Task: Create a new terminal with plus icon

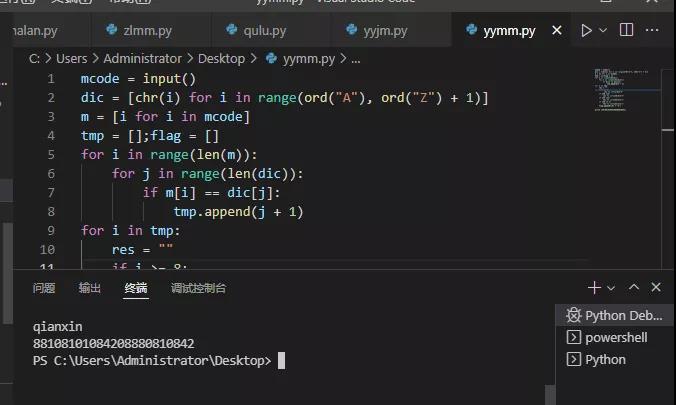Action: (x=594, y=287)
